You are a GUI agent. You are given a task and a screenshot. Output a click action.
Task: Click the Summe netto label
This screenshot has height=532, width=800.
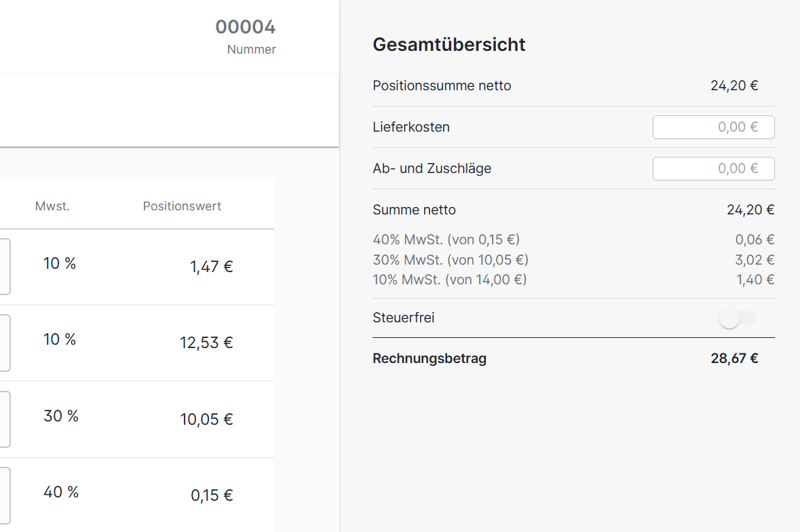[x=414, y=210]
